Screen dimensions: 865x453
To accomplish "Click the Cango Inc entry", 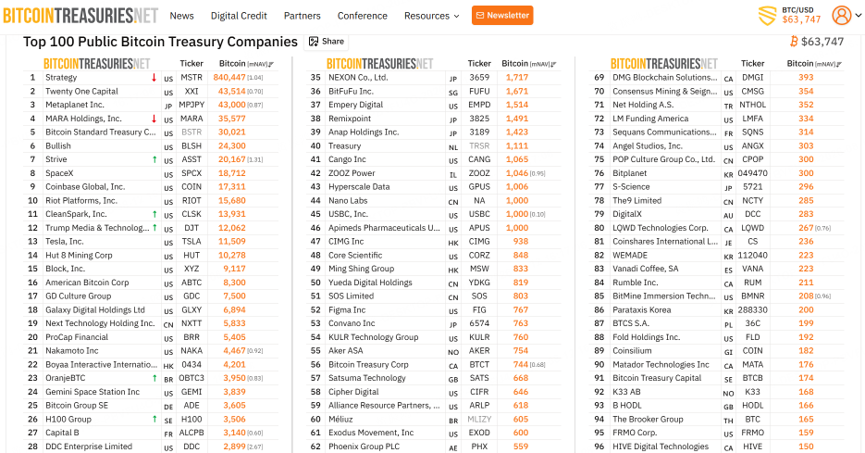I will (347, 159).
